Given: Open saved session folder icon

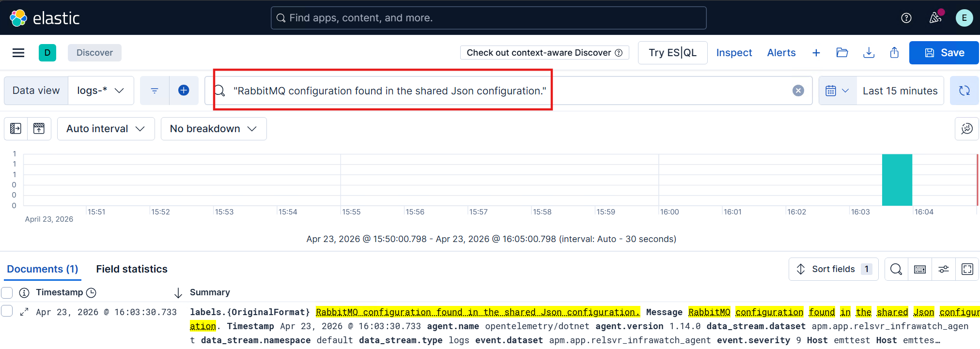Looking at the screenshot, I should pos(842,53).
